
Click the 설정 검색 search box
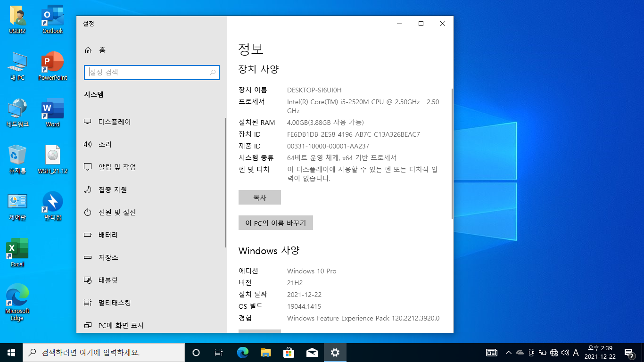tap(151, 73)
